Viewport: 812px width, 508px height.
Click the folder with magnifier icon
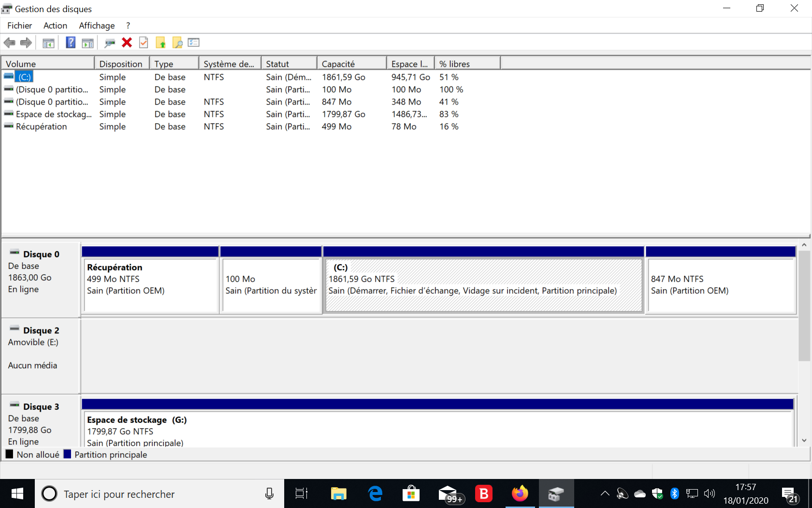[x=177, y=43]
